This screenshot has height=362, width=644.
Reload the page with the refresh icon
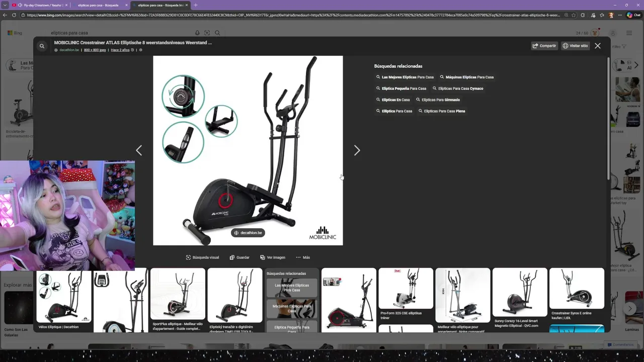click(x=14, y=15)
